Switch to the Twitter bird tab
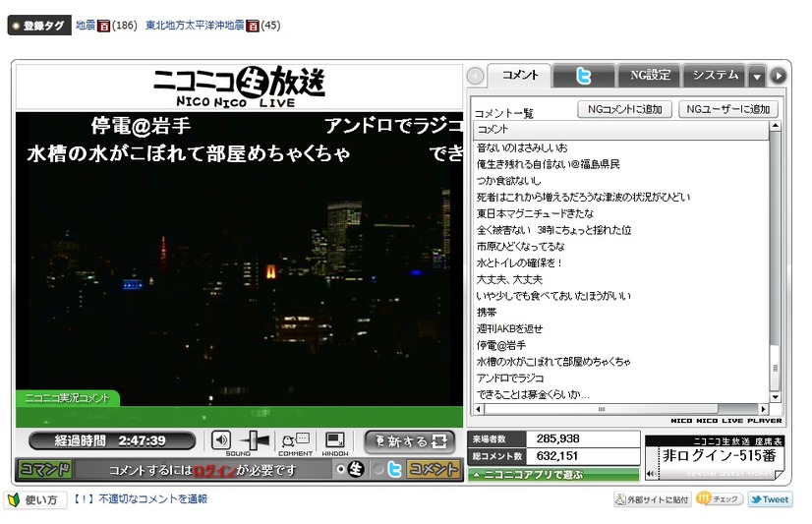Image resolution: width=812 pixels, height=524 pixels. click(x=584, y=76)
